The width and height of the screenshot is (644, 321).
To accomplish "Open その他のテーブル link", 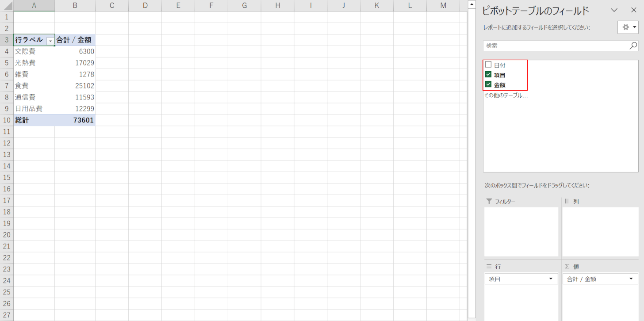I will point(506,95).
